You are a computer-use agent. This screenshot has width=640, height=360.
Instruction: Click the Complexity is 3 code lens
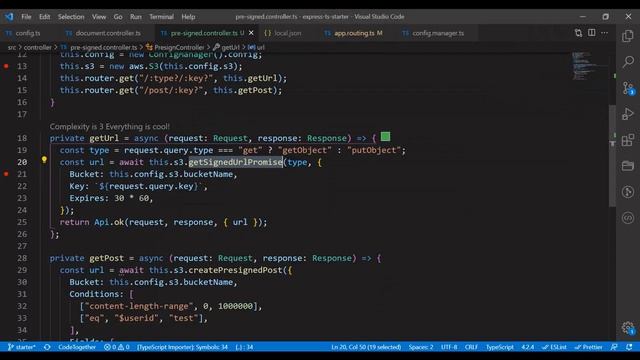(110, 127)
